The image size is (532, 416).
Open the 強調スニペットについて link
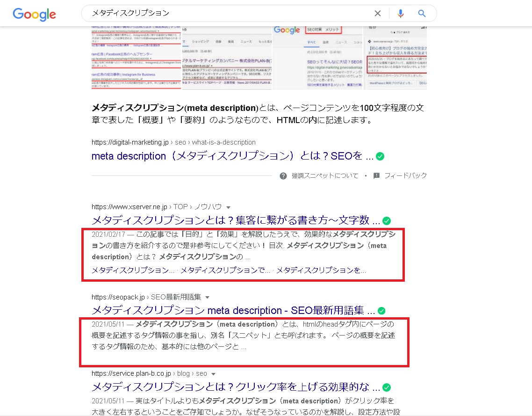325,175
